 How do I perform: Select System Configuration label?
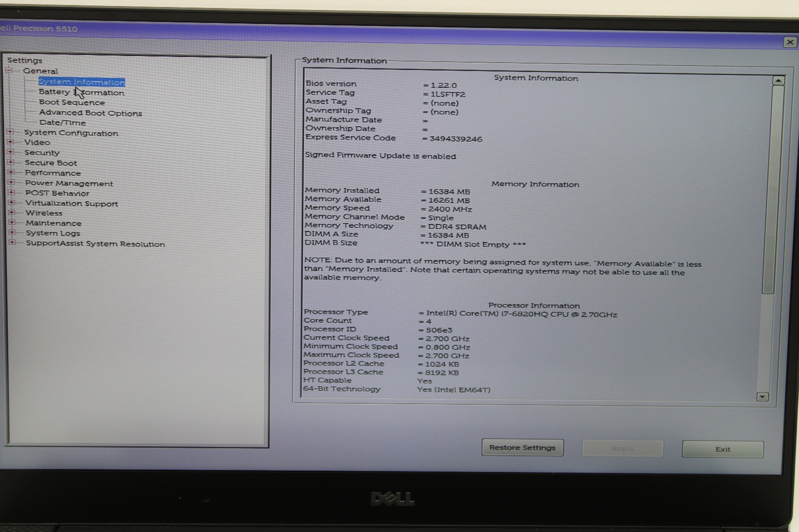71,133
